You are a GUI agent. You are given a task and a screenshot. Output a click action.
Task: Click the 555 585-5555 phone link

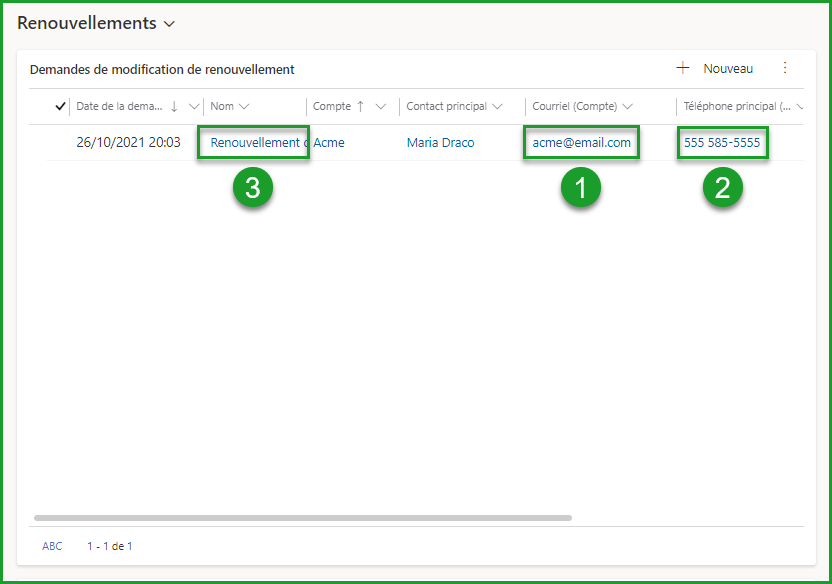(722, 143)
